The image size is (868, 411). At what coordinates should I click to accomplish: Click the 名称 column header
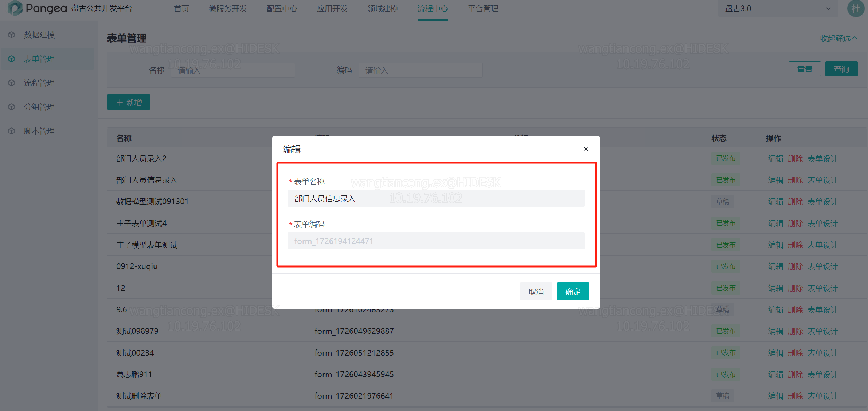[x=124, y=138]
